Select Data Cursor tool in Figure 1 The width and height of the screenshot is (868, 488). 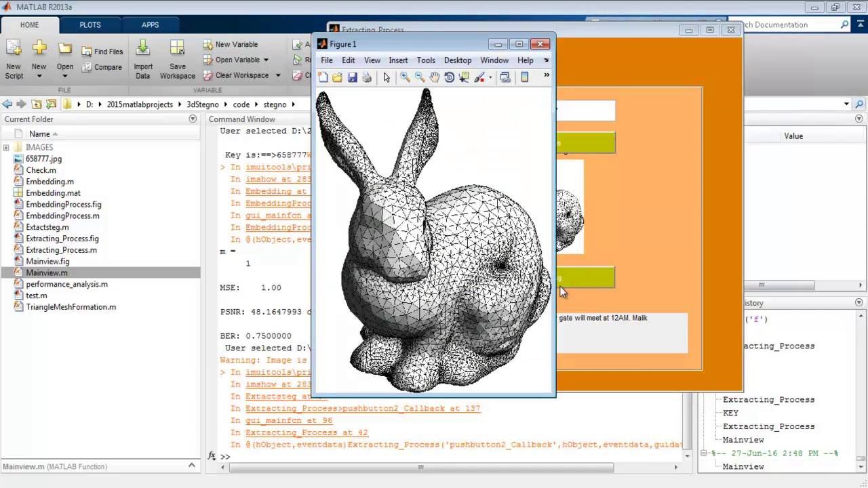[464, 77]
